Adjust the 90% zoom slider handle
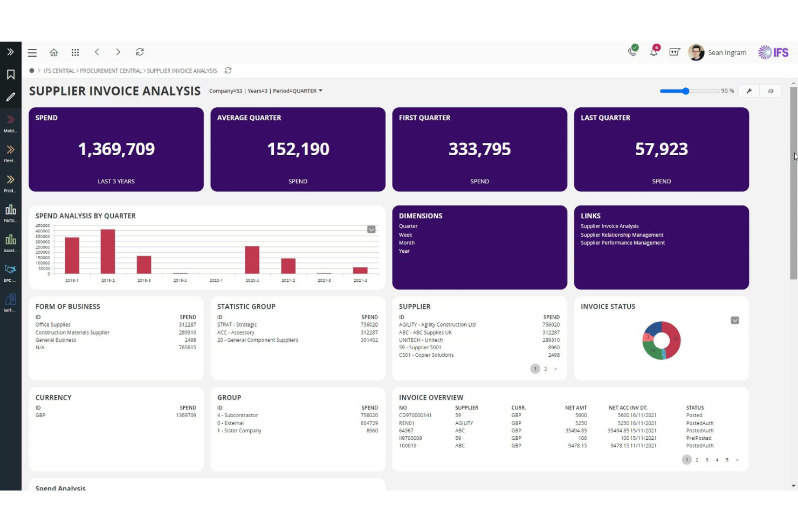 pyautogui.click(x=686, y=91)
